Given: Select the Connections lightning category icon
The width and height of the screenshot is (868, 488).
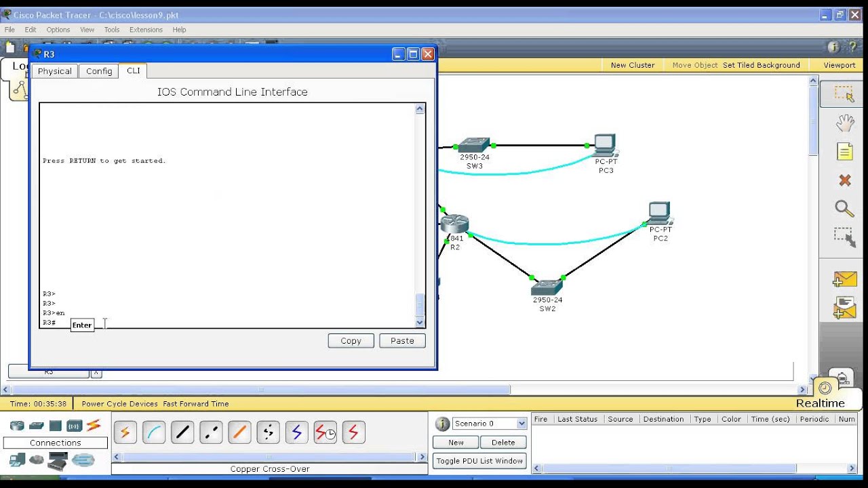Looking at the screenshot, I should pyautogui.click(x=94, y=425).
